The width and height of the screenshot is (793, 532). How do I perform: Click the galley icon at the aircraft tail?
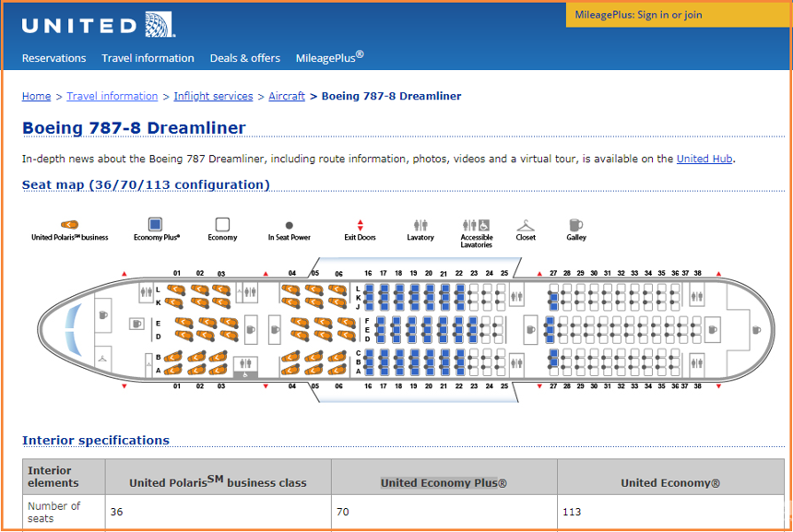757,330
